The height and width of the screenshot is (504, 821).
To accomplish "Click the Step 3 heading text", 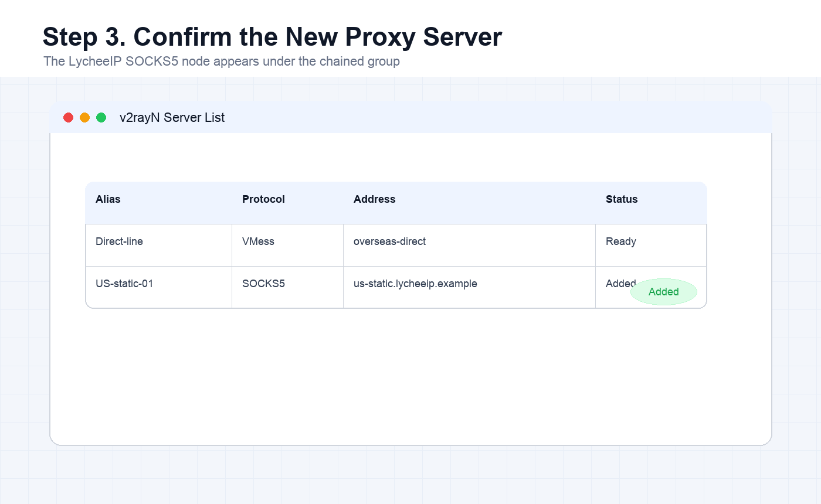I will [x=272, y=37].
